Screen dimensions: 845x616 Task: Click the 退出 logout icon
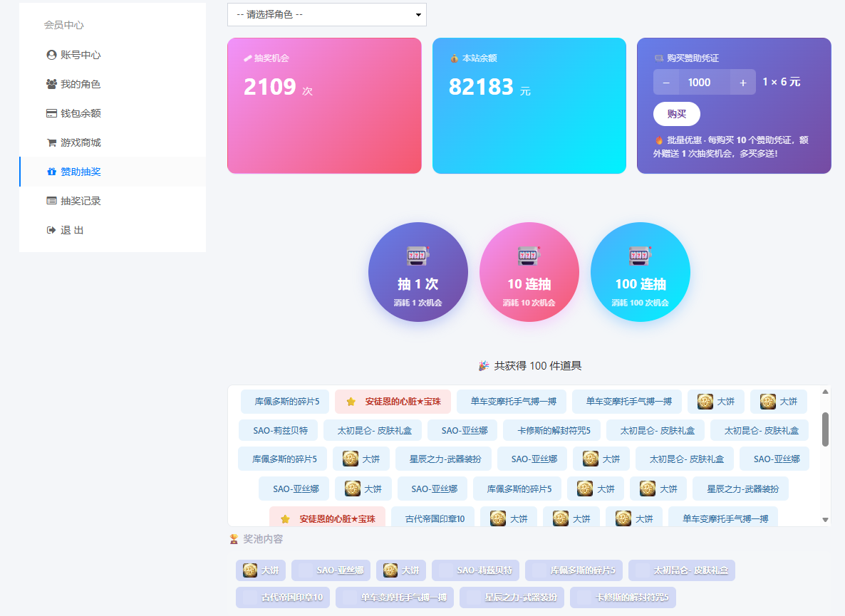[x=51, y=230]
